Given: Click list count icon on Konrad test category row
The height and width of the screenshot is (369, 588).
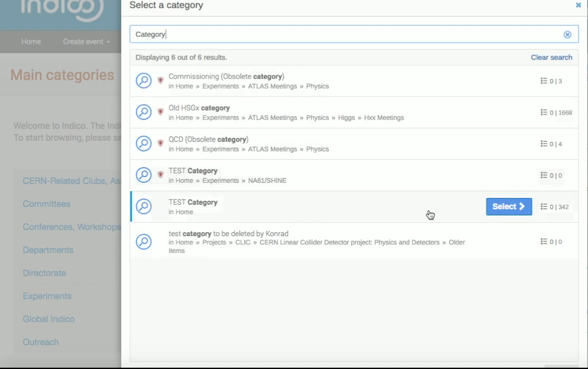Looking at the screenshot, I should (x=544, y=242).
